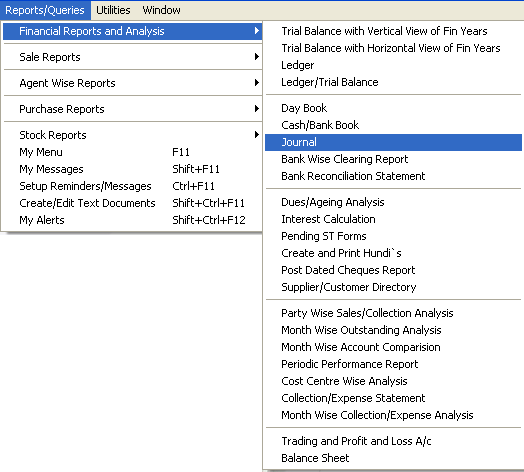Choose Cash/Bank Book

pos(393,125)
